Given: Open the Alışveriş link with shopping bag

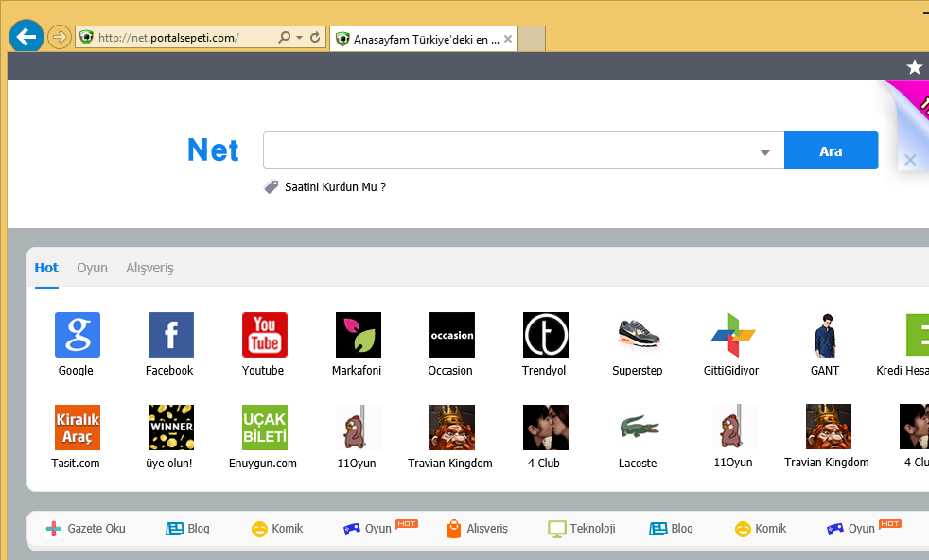Looking at the screenshot, I should coord(478,529).
